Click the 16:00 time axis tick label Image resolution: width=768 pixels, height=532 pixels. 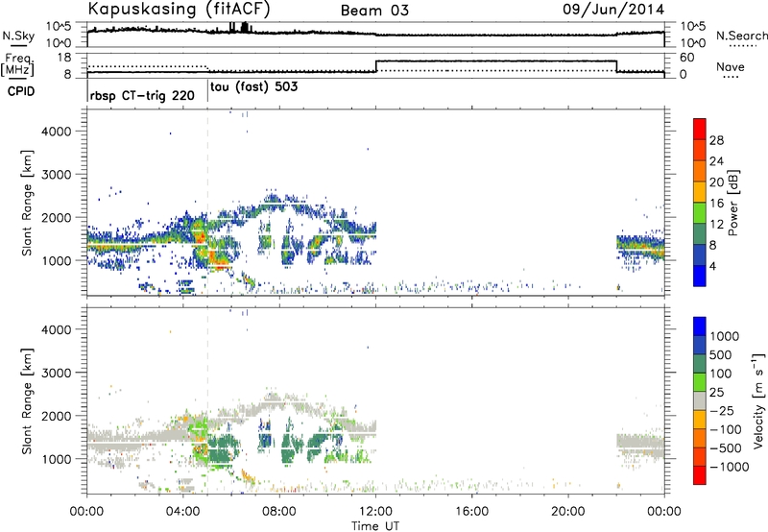click(x=471, y=512)
